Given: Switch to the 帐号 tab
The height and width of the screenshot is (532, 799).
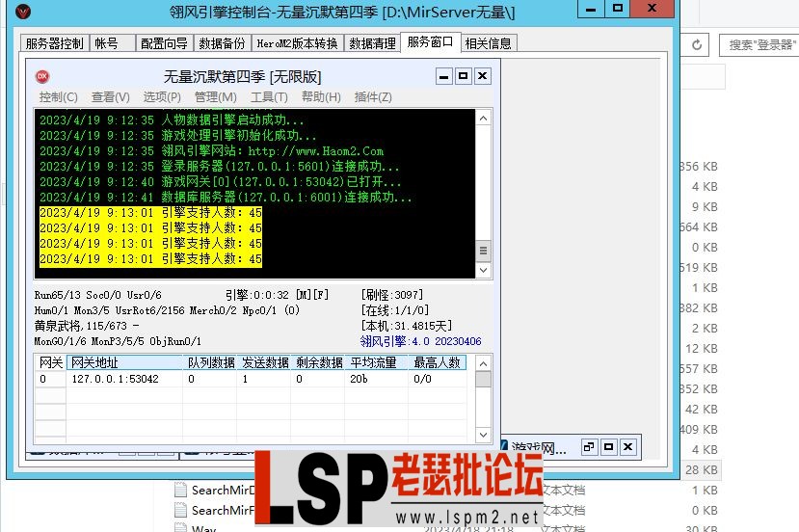Looking at the screenshot, I should coord(112,43).
